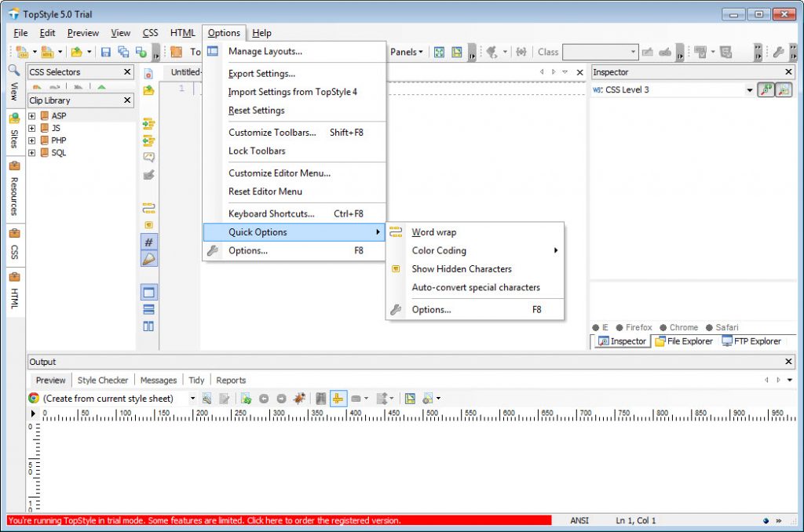804x532 pixels.
Task: Click the second Inspector search button icon
Action: pos(784,89)
